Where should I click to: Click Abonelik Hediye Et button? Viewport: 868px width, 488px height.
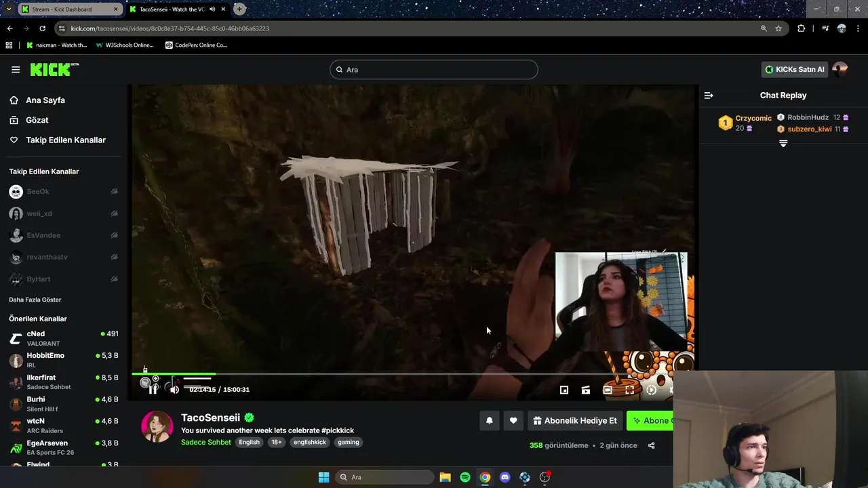coord(575,420)
